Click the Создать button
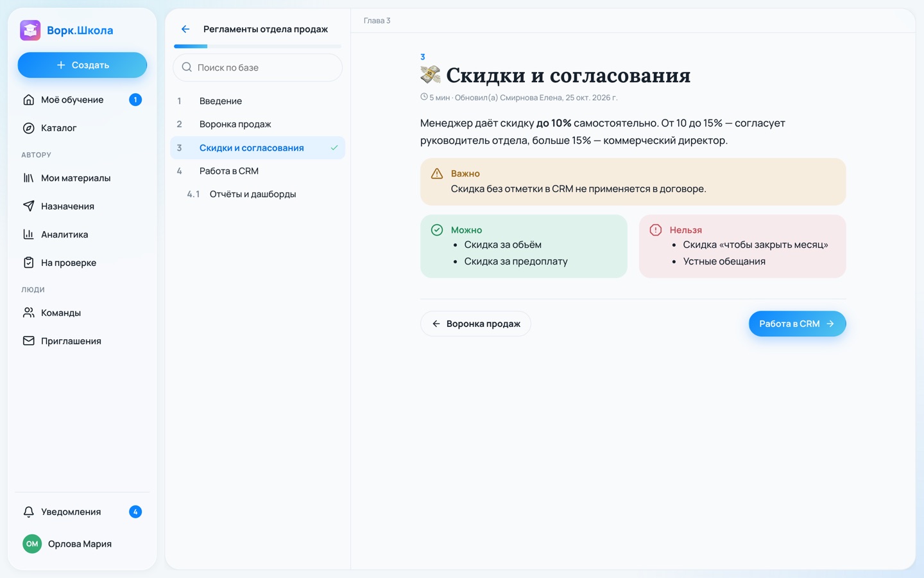Viewport: 924px width, 578px height. pyautogui.click(x=82, y=65)
